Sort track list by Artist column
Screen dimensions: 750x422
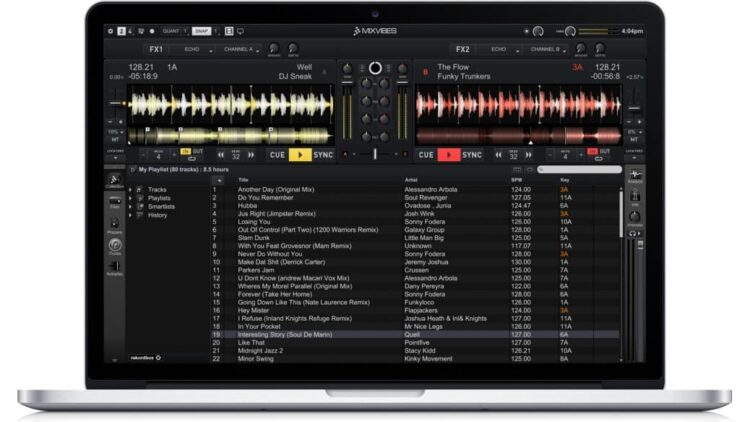(411, 180)
